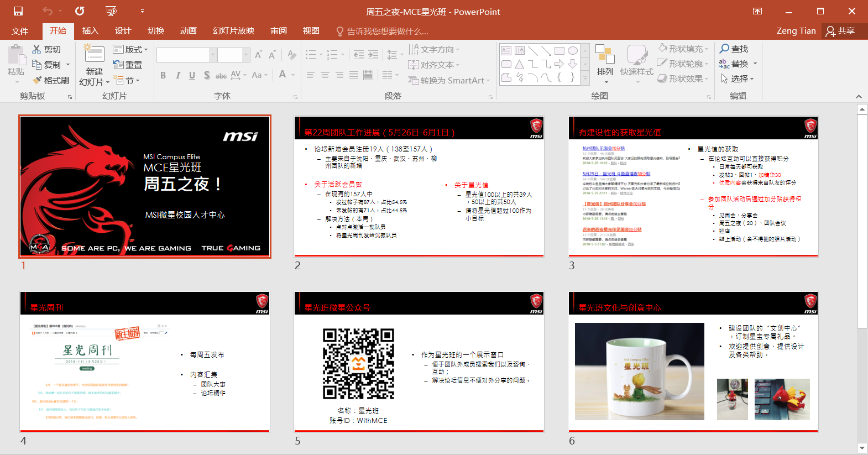Click the 粘贴 paste icon

(x=17, y=55)
